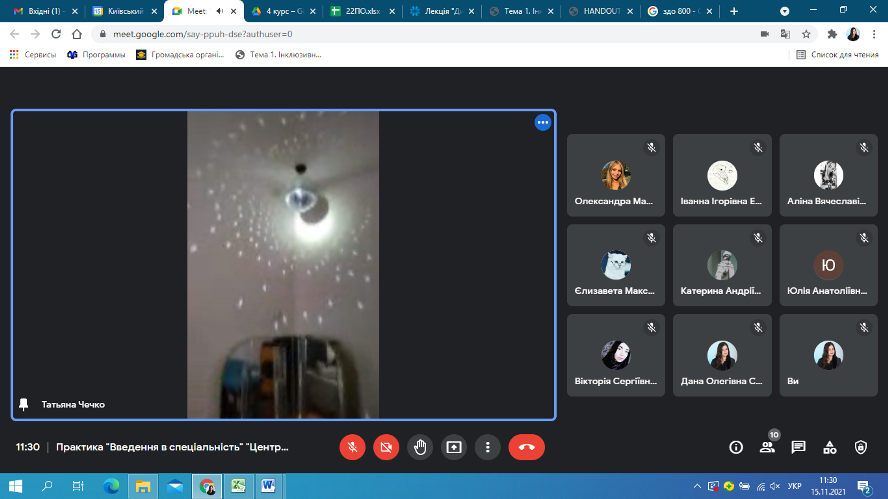Open Chrome extensions puzzle icon
The width and height of the screenshot is (888, 499).
pos(832,34)
